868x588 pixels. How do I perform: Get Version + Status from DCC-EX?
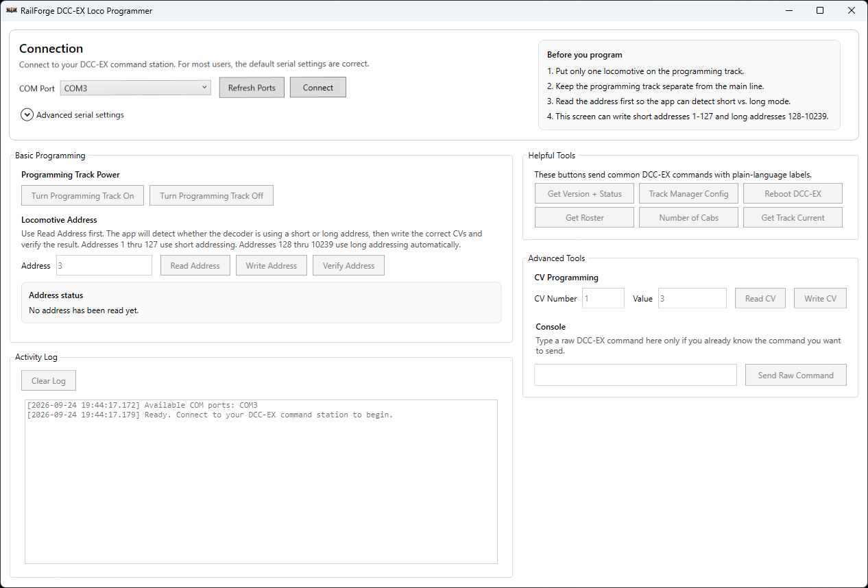coord(585,194)
